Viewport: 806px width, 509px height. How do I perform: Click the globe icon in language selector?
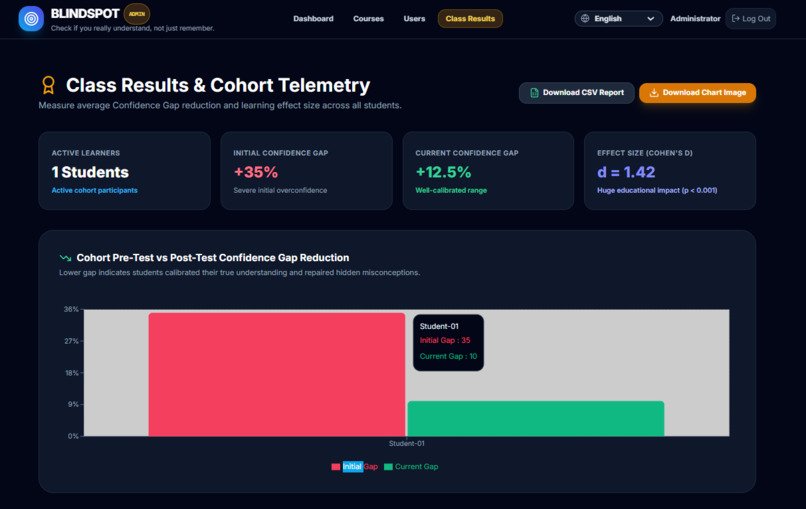tap(585, 19)
